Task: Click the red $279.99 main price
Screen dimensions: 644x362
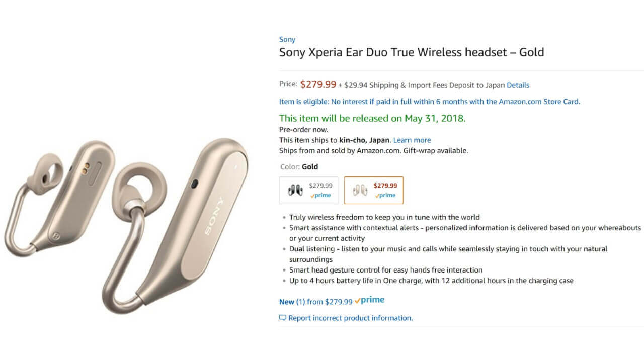Action: [318, 84]
